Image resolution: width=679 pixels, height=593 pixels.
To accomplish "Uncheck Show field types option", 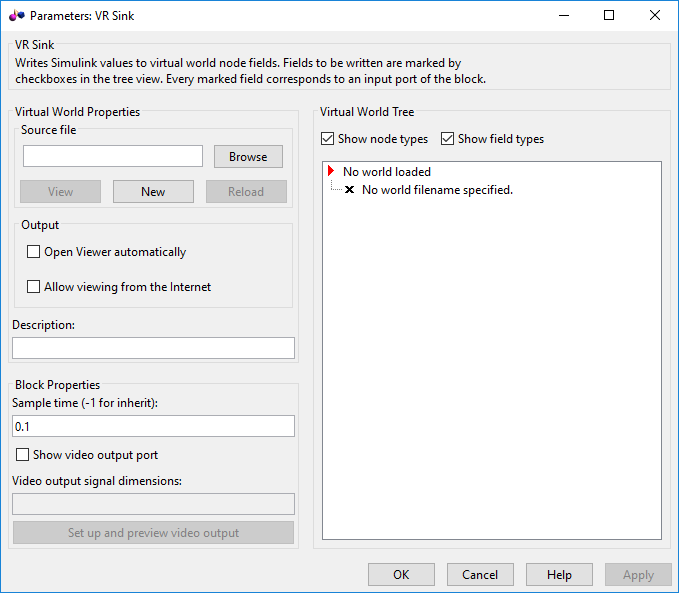I will pyautogui.click(x=447, y=139).
